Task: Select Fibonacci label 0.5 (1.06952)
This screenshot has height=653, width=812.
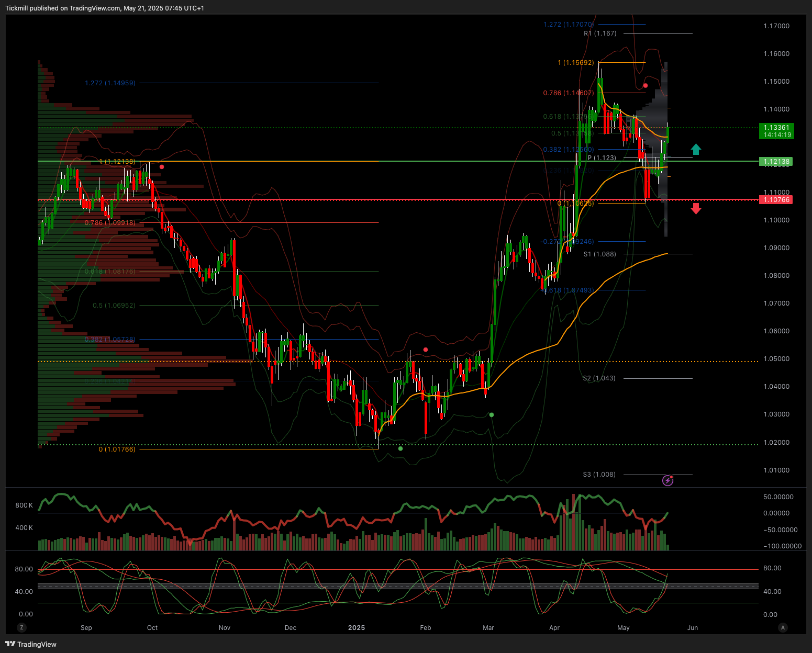Action: tap(114, 306)
